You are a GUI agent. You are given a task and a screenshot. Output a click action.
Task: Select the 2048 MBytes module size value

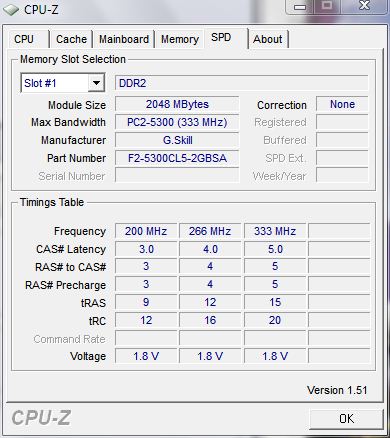pos(177,104)
